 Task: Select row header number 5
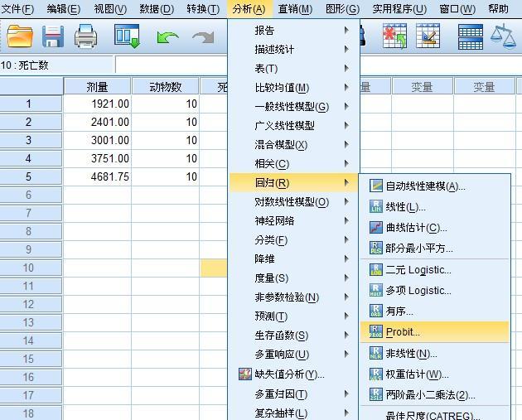[x=31, y=176]
